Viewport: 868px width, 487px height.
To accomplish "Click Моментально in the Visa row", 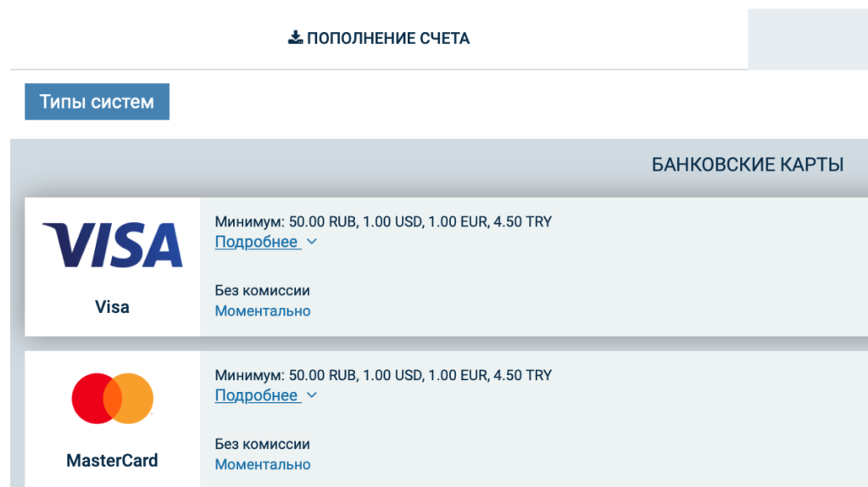I will (x=263, y=311).
